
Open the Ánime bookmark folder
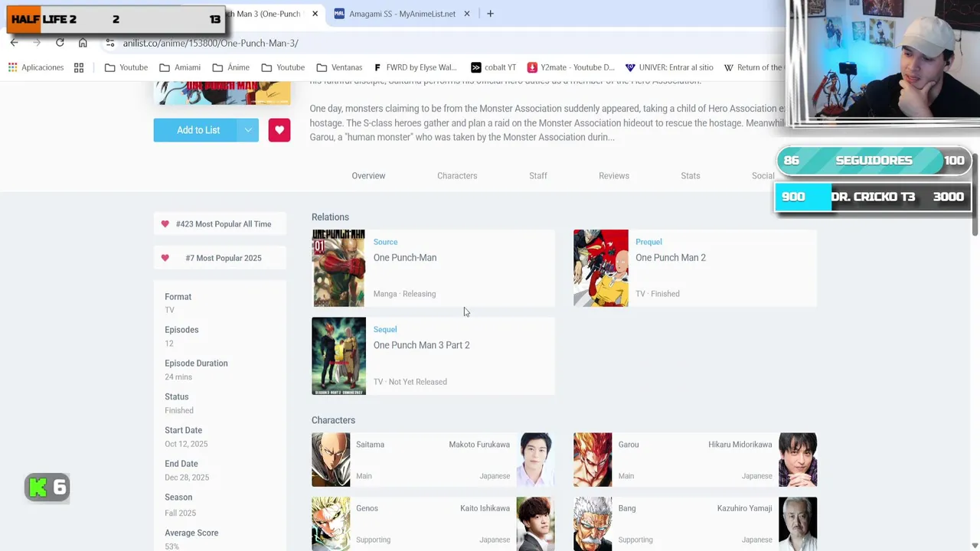tap(231, 67)
